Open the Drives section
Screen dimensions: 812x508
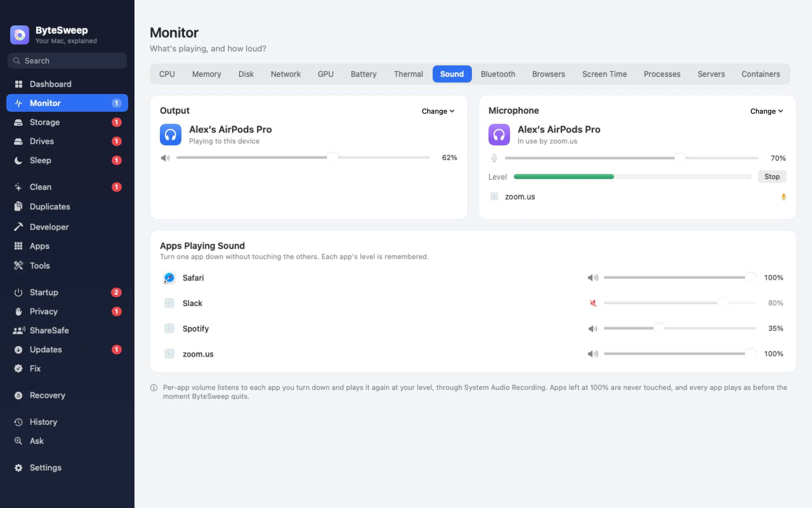67,141
